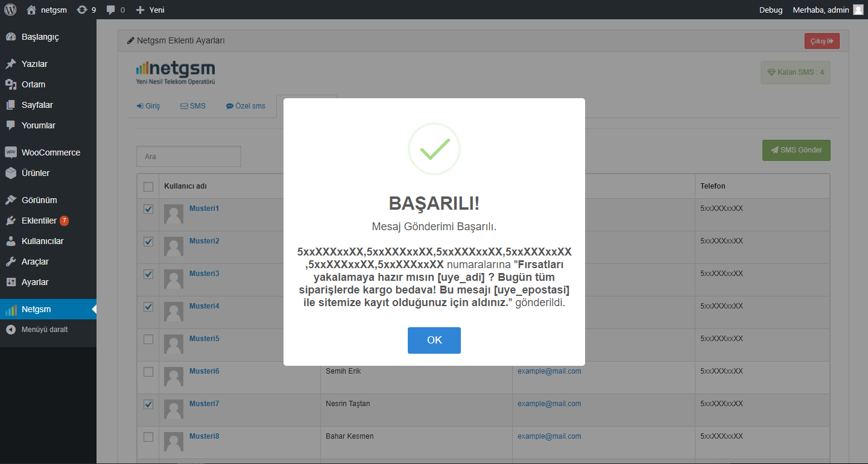Image resolution: width=868 pixels, height=464 pixels.
Task: Open the email link in Semih Erik row
Action: 549,371
